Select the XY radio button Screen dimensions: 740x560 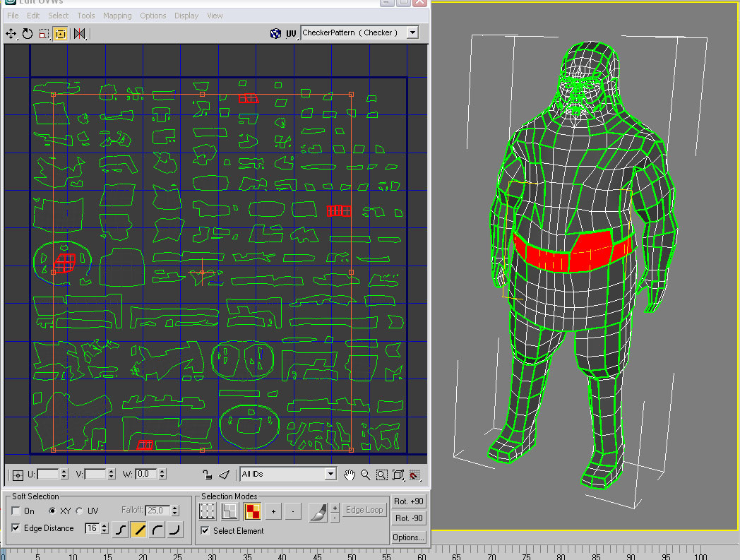pos(52,511)
